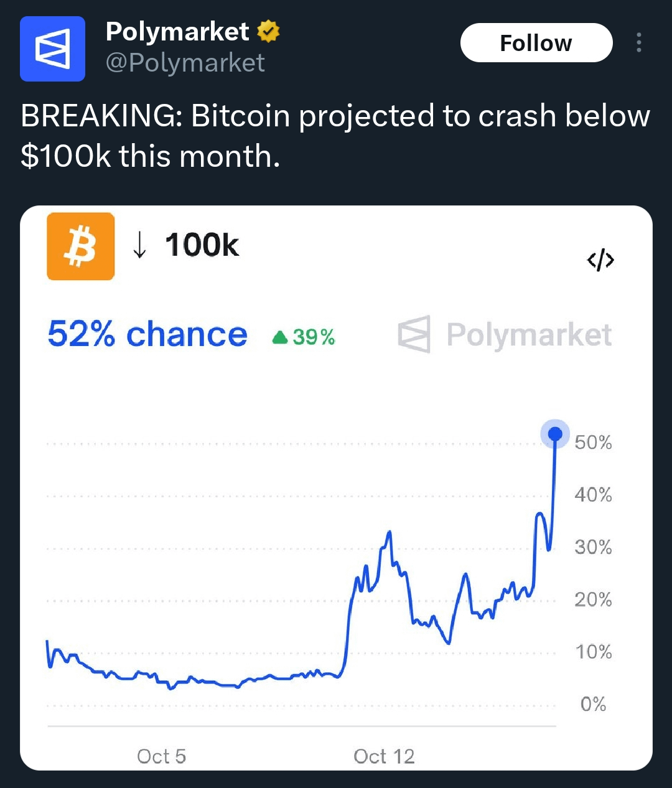672x788 pixels.
Task: Select the blue endpoint dot on chart
Action: (x=555, y=434)
